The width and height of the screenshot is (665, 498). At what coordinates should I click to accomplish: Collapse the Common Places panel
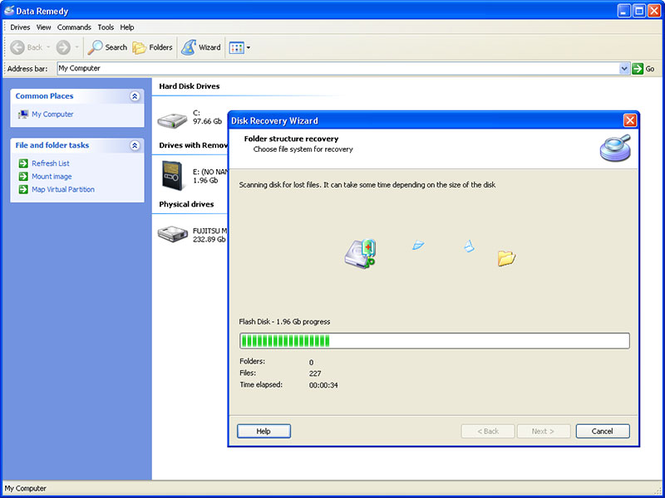click(134, 96)
